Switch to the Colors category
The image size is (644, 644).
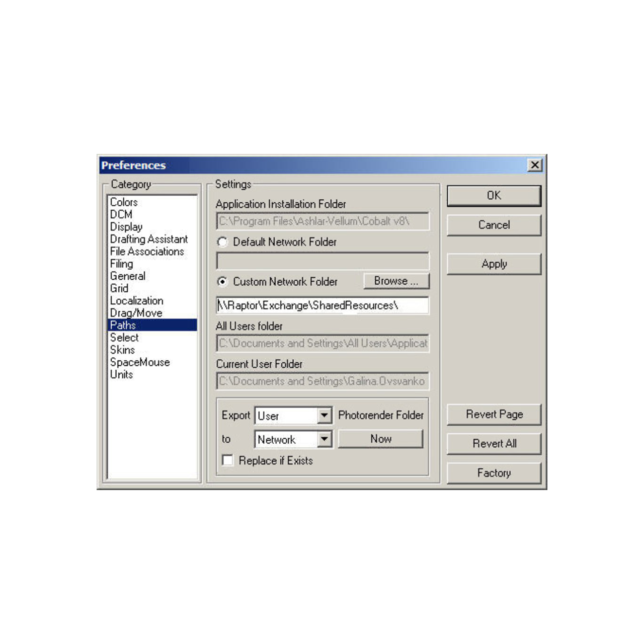tap(124, 202)
